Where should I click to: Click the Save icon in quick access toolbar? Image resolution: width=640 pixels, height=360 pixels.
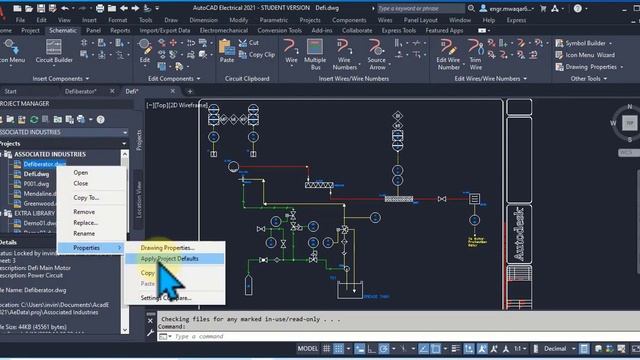(x=41, y=8)
